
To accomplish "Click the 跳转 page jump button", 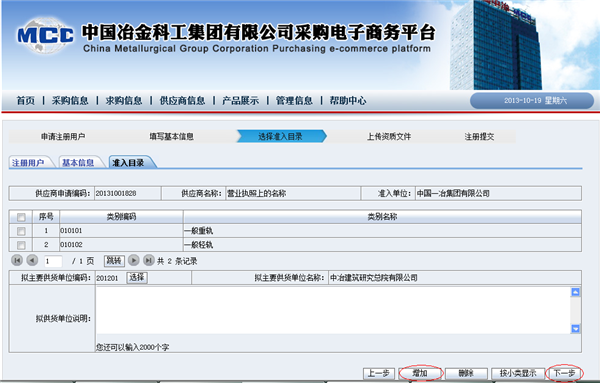I will pos(114,261).
